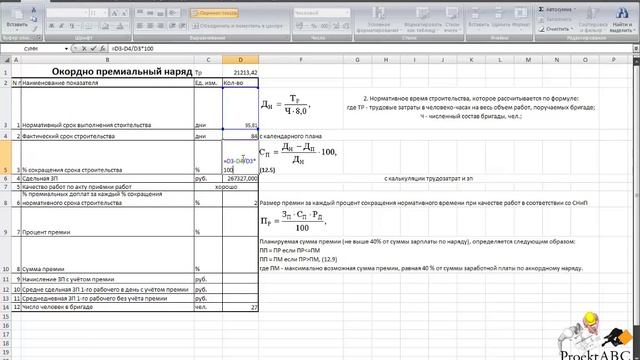Click the Paste (Вставить) clipboard button
Viewport: 640px width, 360px height.
(17, 19)
